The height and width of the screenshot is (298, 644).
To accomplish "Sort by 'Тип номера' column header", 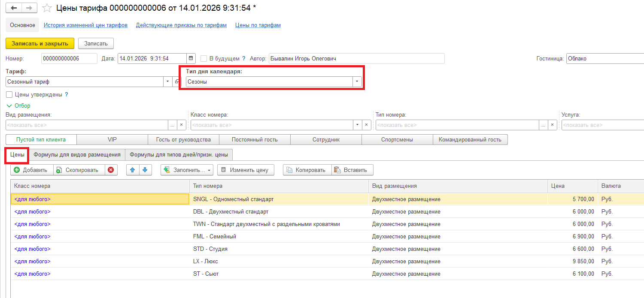I will [279, 186].
